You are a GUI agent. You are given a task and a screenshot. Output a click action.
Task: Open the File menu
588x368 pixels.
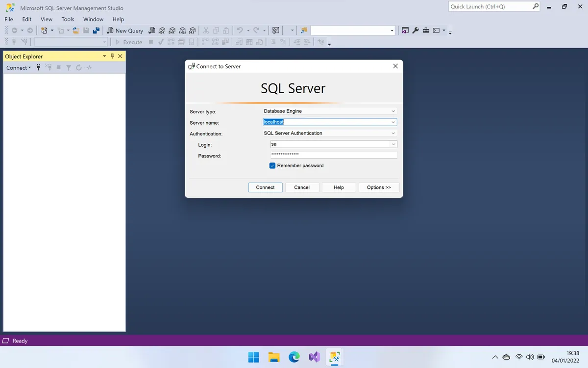click(x=9, y=19)
